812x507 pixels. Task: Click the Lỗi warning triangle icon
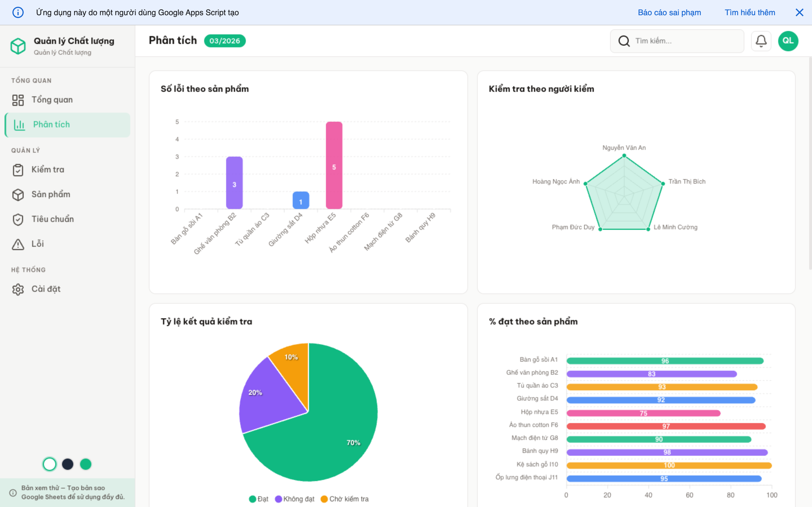[18, 244]
